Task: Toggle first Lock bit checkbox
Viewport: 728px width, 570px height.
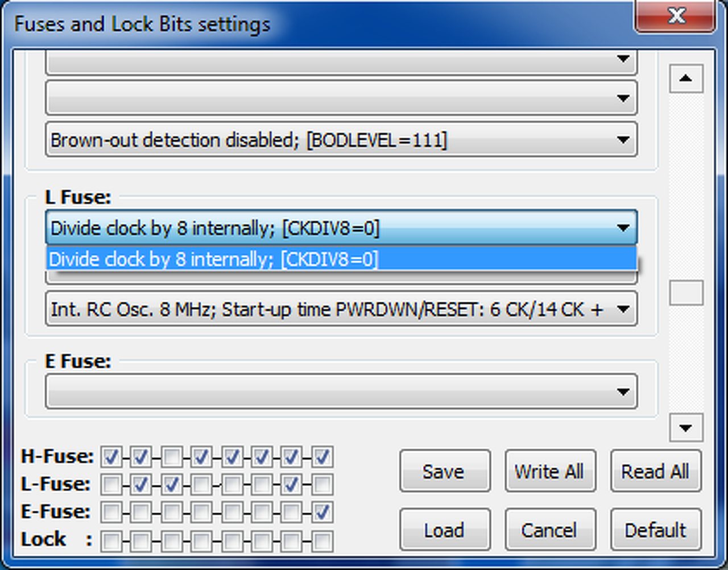Action: pos(111,540)
